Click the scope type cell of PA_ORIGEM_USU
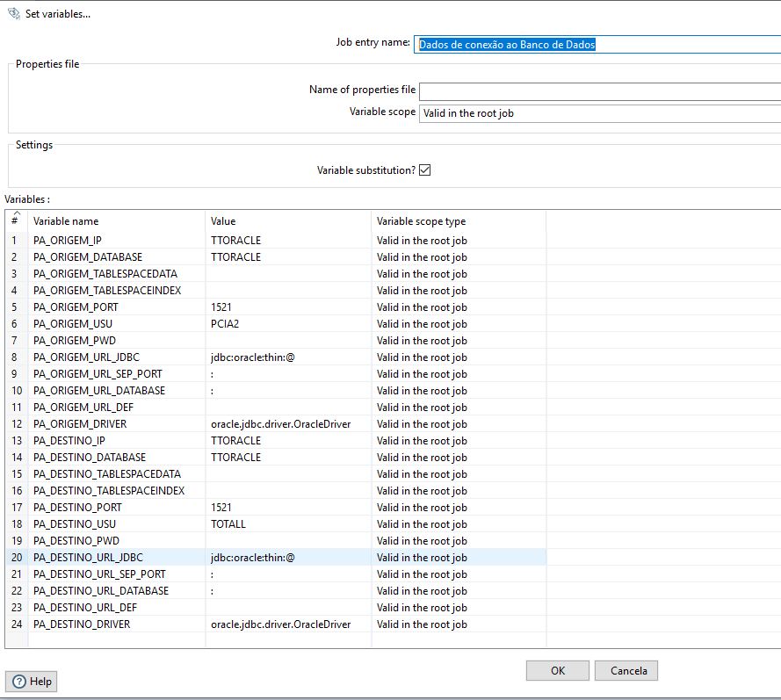Image resolution: width=781 pixels, height=700 pixels. [x=459, y=323]
